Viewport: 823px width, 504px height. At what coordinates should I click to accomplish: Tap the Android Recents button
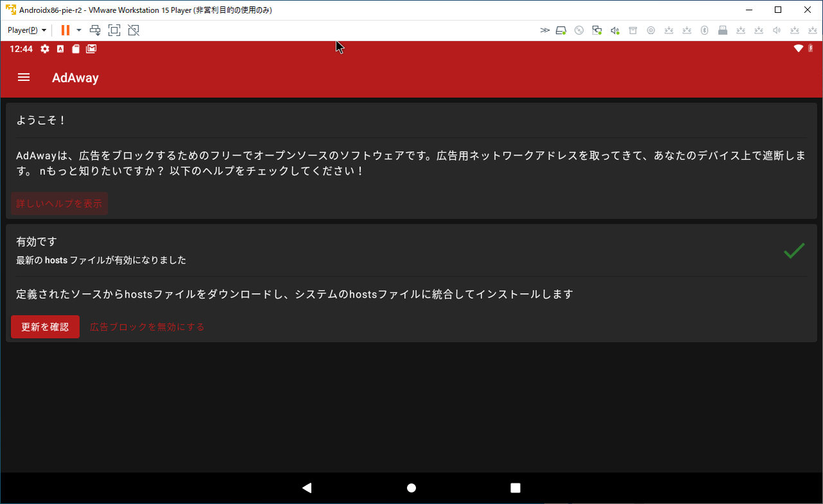click(x=515, y=488)
